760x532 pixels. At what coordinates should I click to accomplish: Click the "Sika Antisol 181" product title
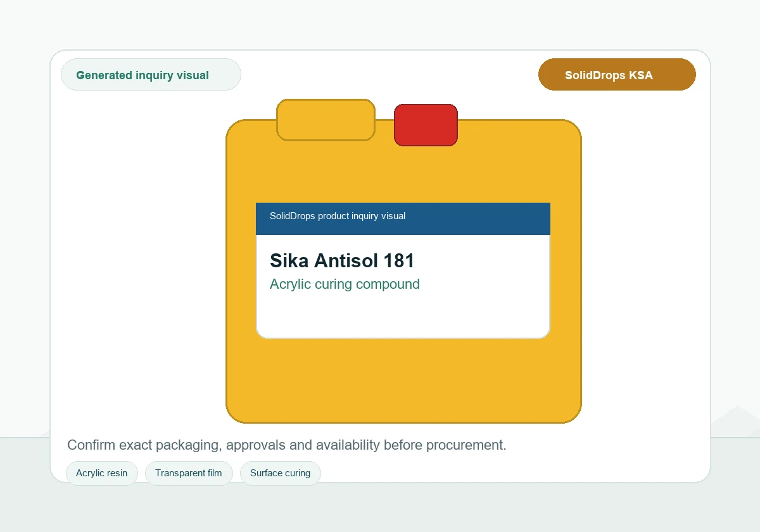342,260
